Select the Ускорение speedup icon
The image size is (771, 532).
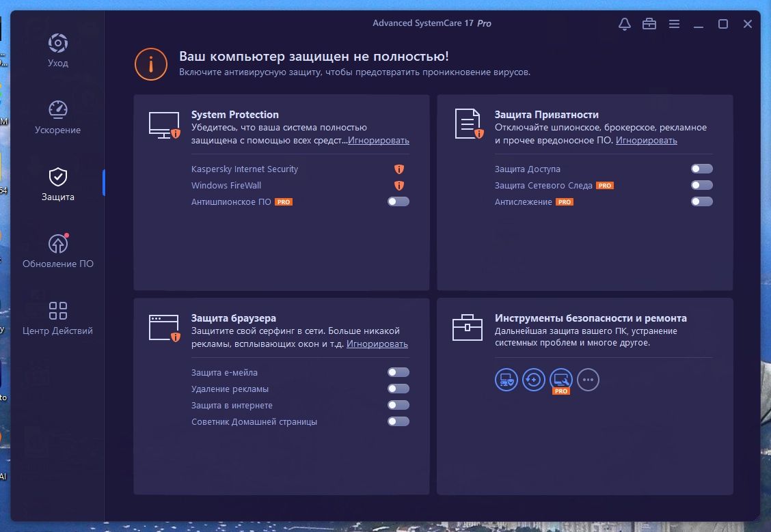58,109
